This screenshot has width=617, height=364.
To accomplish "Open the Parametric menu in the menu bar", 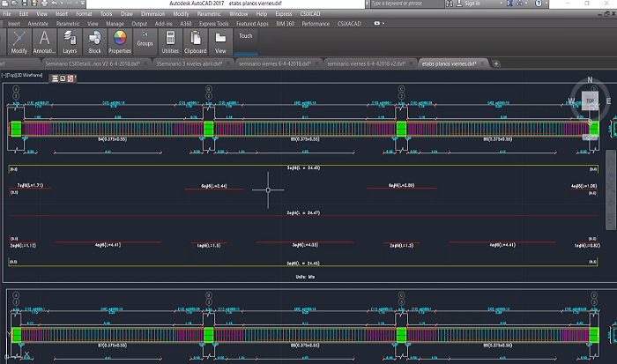I will click(210, 14).
